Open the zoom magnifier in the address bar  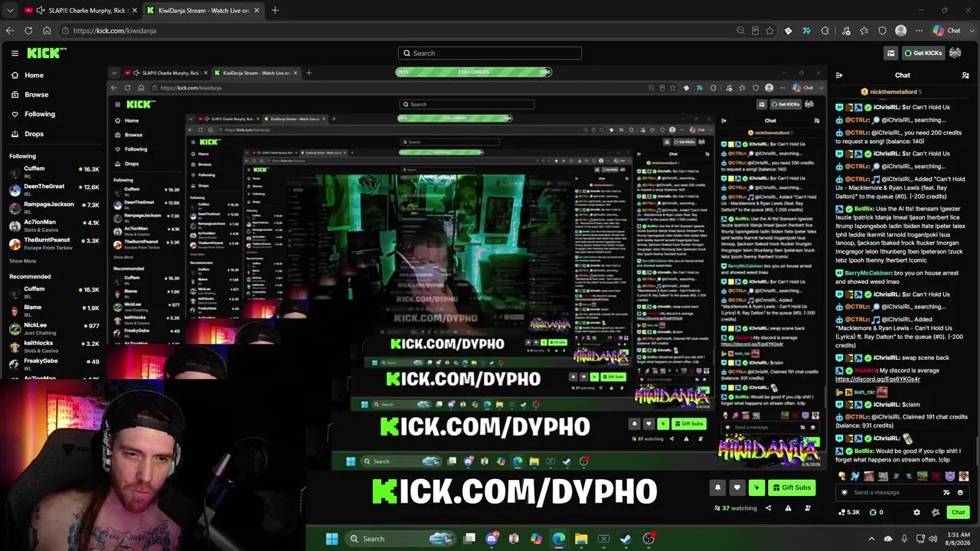pos(740,31)
